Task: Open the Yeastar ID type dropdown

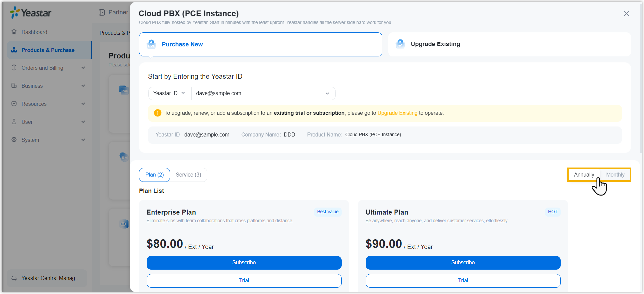Action: [x=169, y=93]
